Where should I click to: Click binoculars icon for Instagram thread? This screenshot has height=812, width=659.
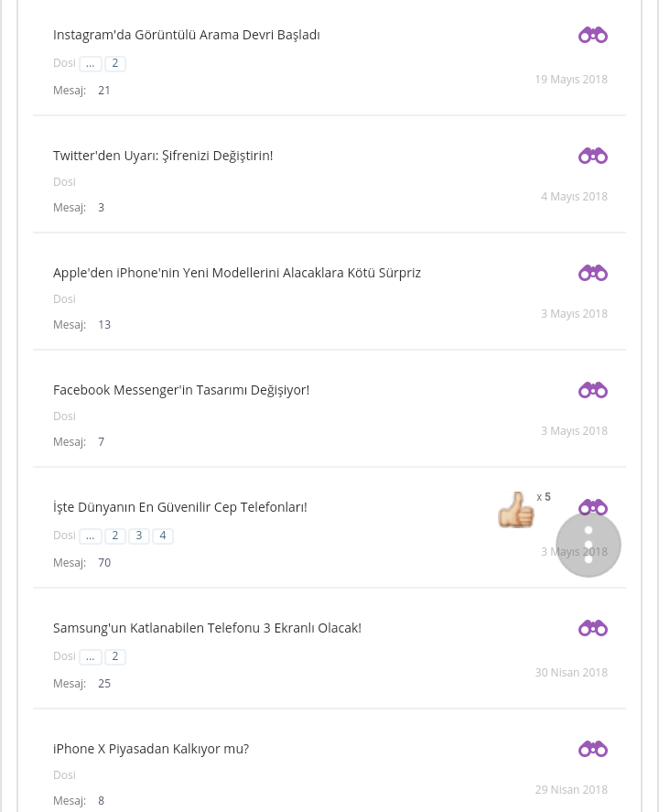(x=592, y=36)
